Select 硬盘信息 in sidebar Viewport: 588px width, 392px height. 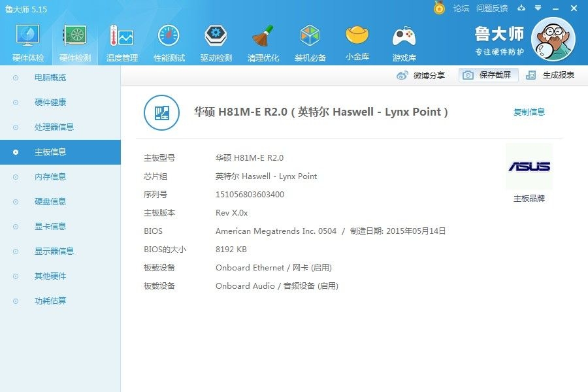[x=60, y=201]
